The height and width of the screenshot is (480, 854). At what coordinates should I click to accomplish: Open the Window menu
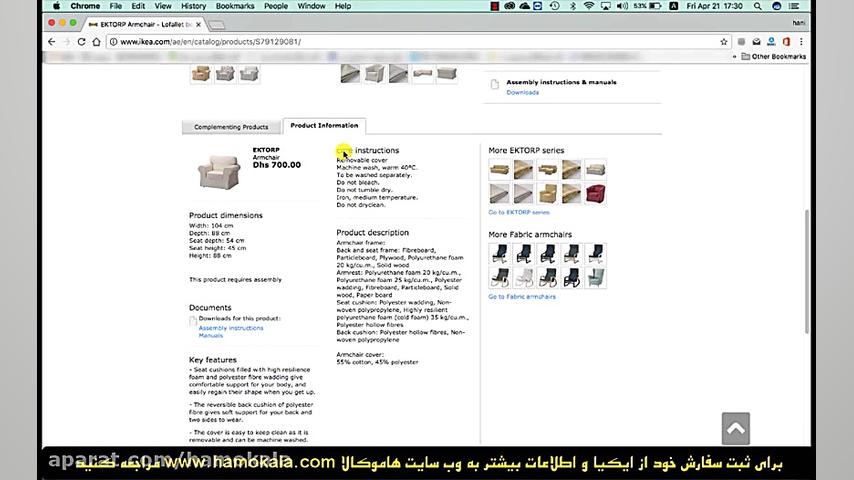coord(311,6)
